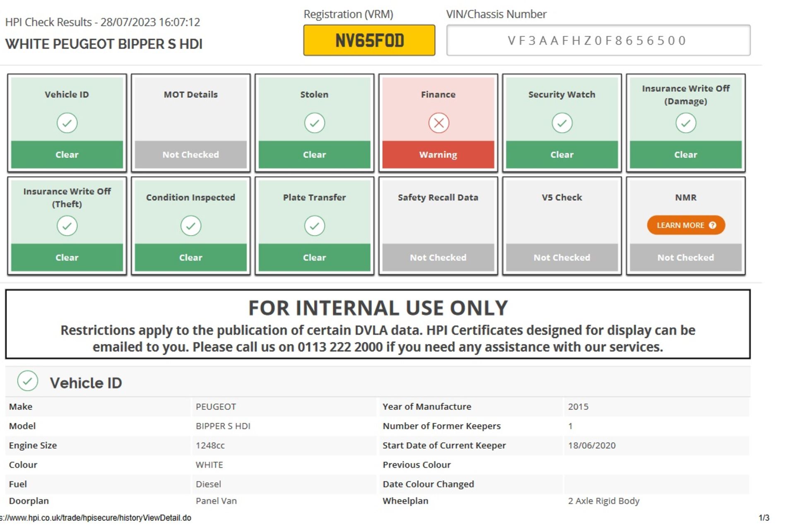Screen dimensions: 795x532
Task: Click the 2 Axle Rigid Body value
Action: 604,501
